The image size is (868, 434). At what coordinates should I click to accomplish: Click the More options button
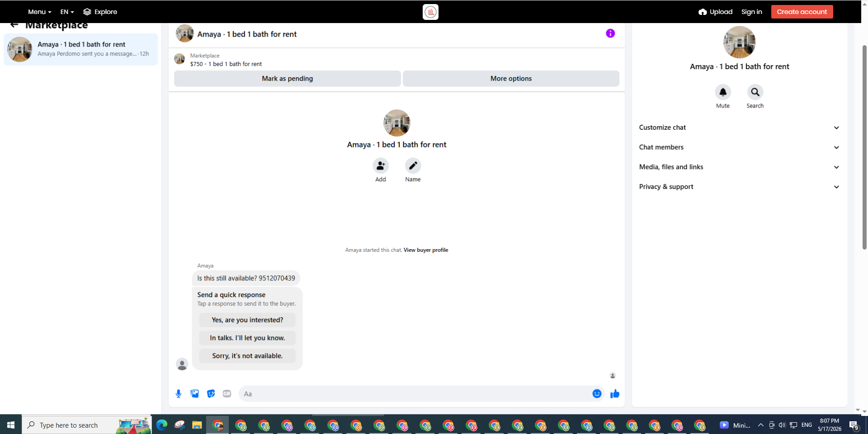[x=511, y=79]
